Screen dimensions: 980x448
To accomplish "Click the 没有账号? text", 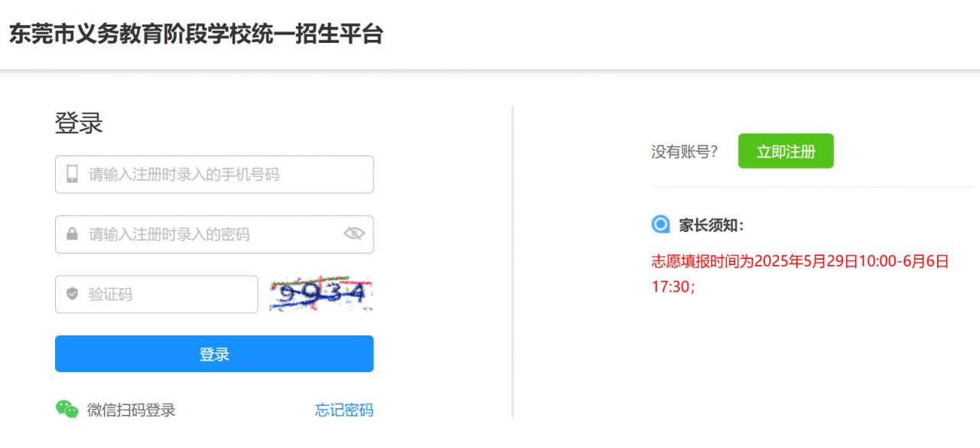I will [x=685, y=152].
